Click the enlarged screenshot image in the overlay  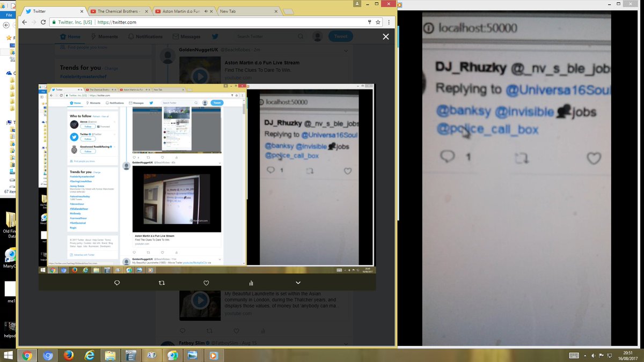207,179
